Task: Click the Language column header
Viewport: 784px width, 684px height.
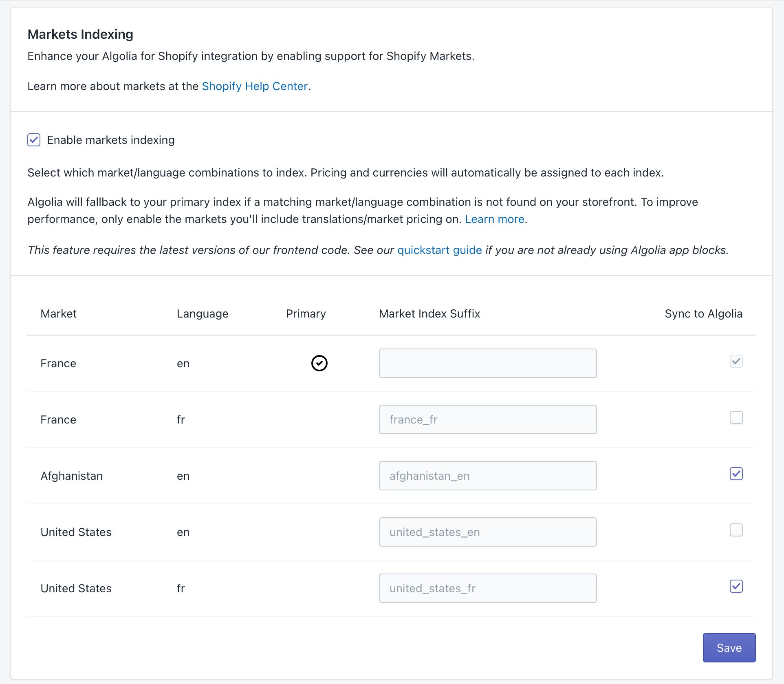Action: tap(202, 313)
